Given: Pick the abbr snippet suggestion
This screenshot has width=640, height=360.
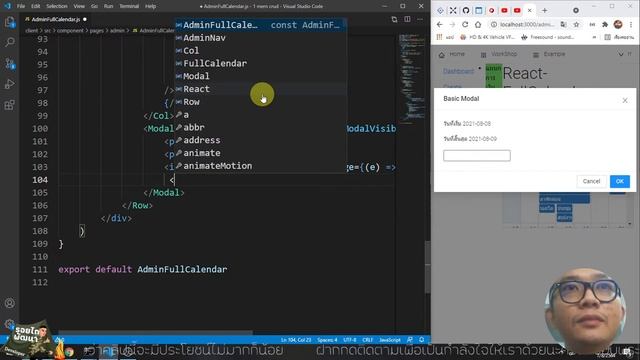Looking at the screenshot, I should (261, 127).
